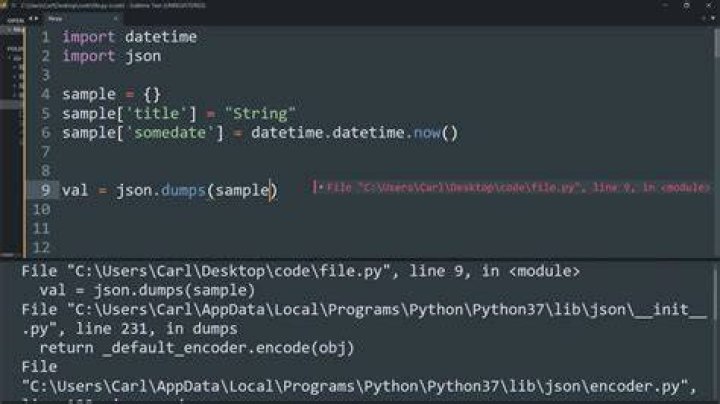Maximize the Sublime Text window
Screen dimensions: 720x404
686,6
